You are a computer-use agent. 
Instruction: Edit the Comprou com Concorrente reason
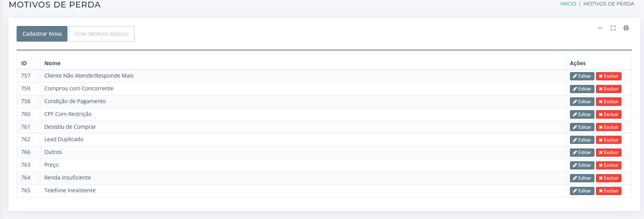click(582, 89)
